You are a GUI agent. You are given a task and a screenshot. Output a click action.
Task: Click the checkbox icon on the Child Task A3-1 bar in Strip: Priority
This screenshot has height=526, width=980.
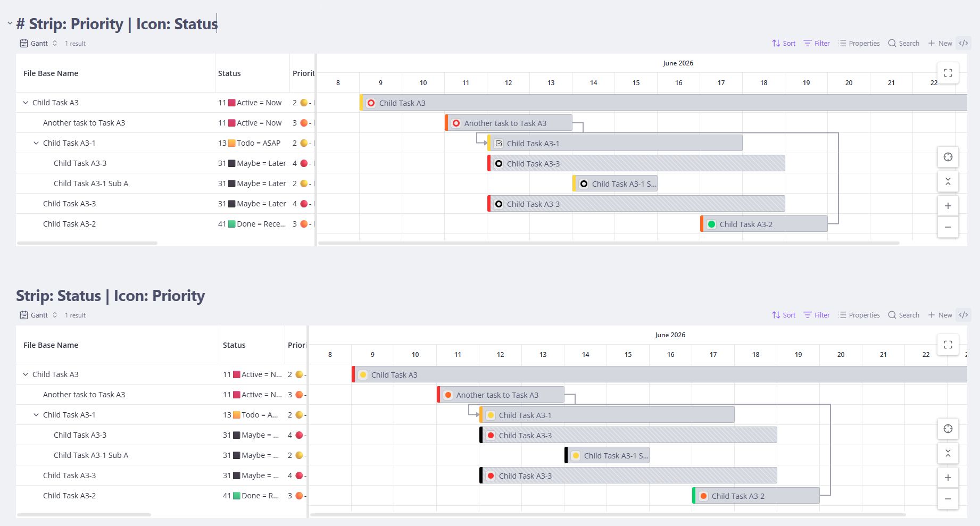(499, 144)
